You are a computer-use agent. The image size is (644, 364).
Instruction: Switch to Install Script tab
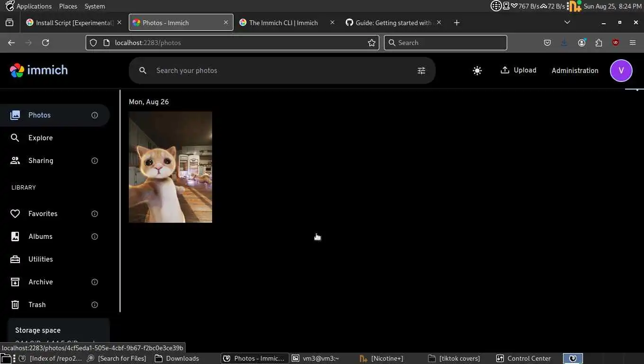74,23
